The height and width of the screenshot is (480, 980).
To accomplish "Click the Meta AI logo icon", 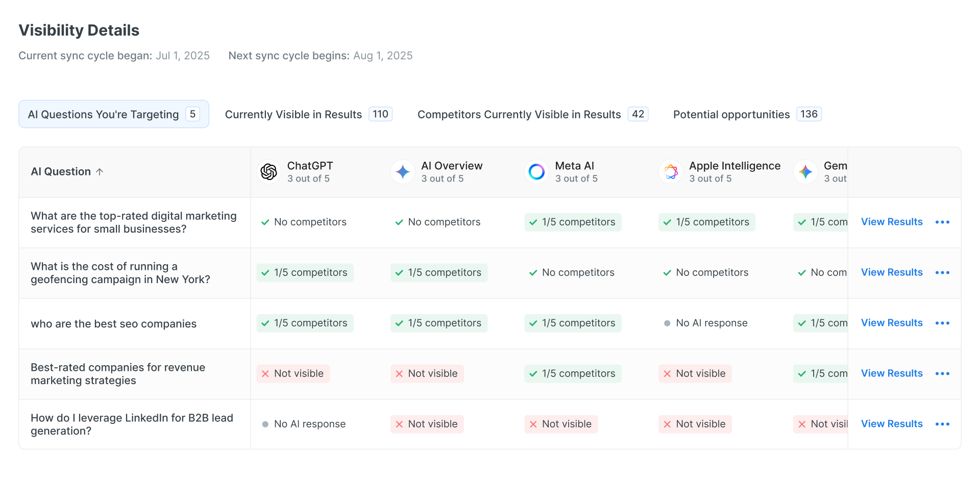I will click(x=536, y=171).
